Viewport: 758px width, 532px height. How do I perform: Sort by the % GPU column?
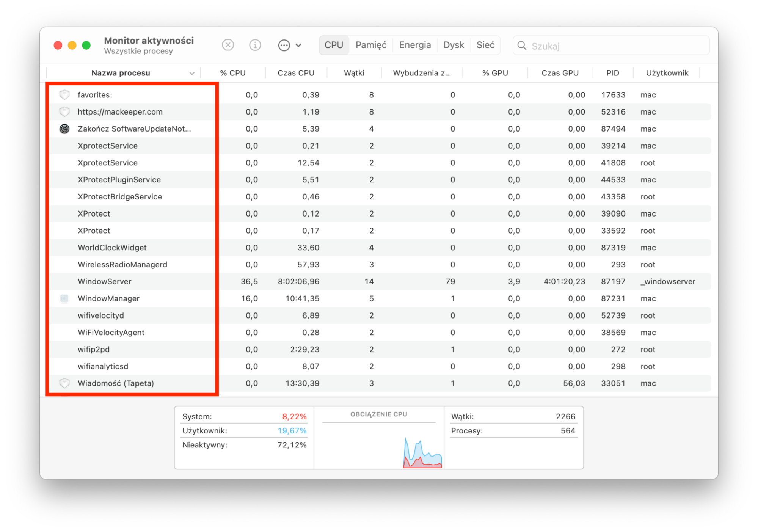click(x=495, y=73)
